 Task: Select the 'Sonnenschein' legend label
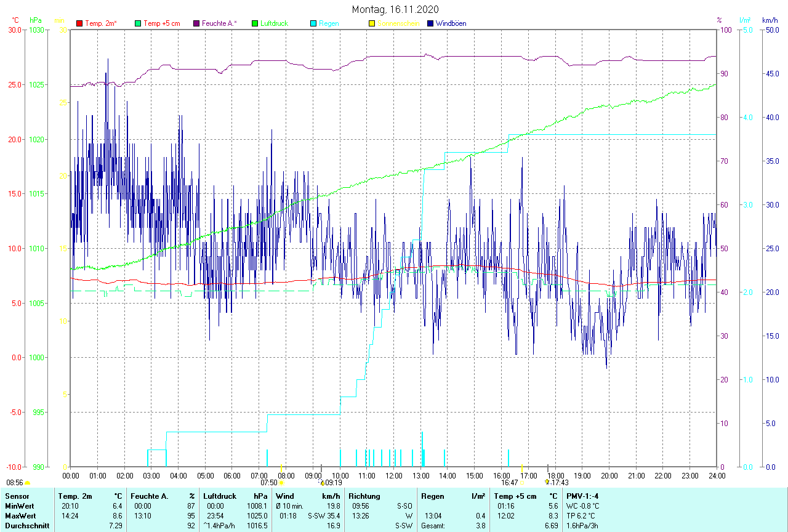point(398,23)
